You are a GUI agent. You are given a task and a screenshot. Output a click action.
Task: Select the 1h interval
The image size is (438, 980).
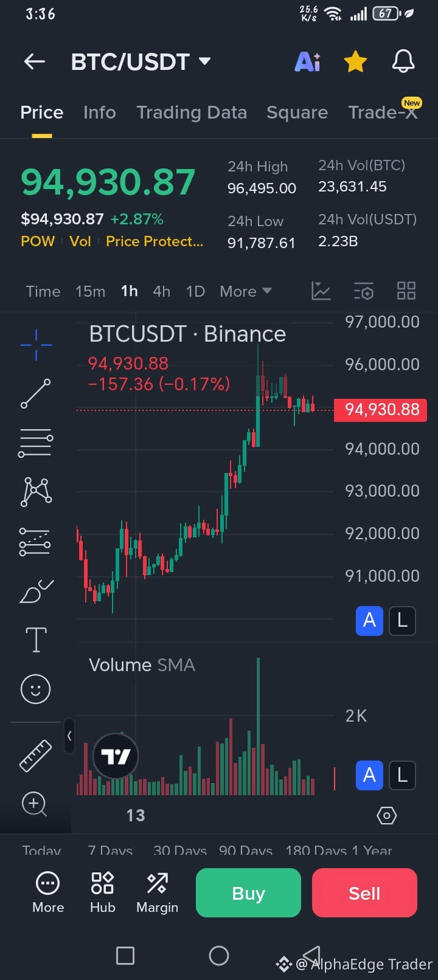[129, 291]
